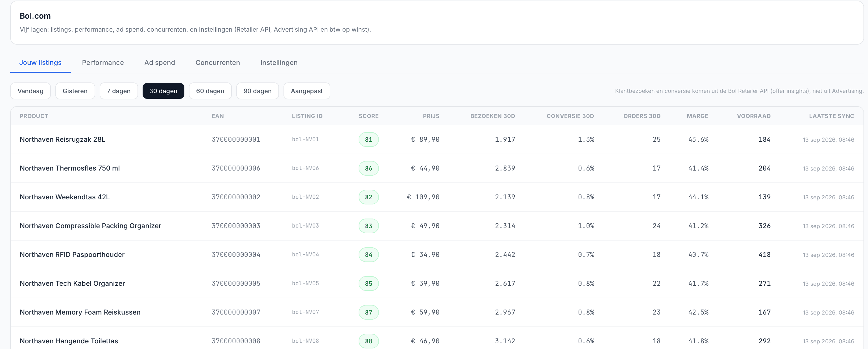Click the PRODUCT column header
This screenshot has height=349, width=868.
pos(34,116)
